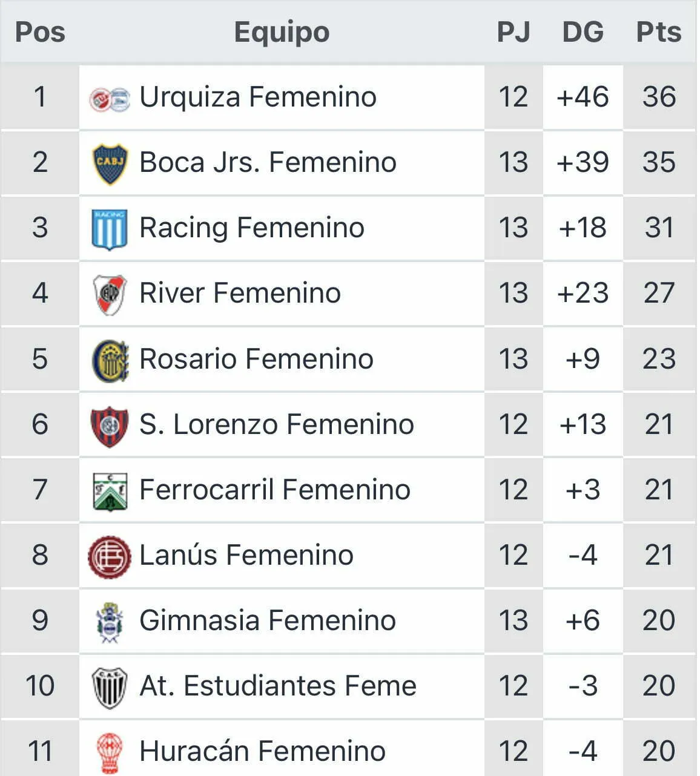This screenshot has height=776, width=700.
Task: Click the Equipo column header
Action: 282,32
